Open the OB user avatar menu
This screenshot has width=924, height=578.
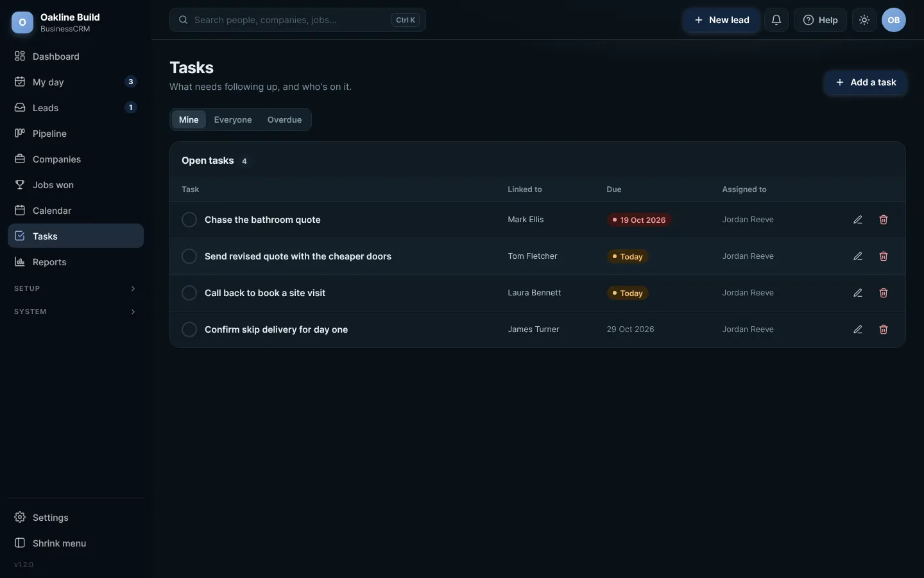[x=894, y=20]
